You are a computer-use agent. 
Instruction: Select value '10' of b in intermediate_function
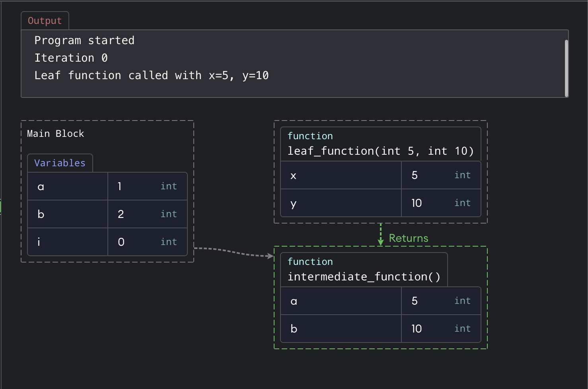coord(417,329)
